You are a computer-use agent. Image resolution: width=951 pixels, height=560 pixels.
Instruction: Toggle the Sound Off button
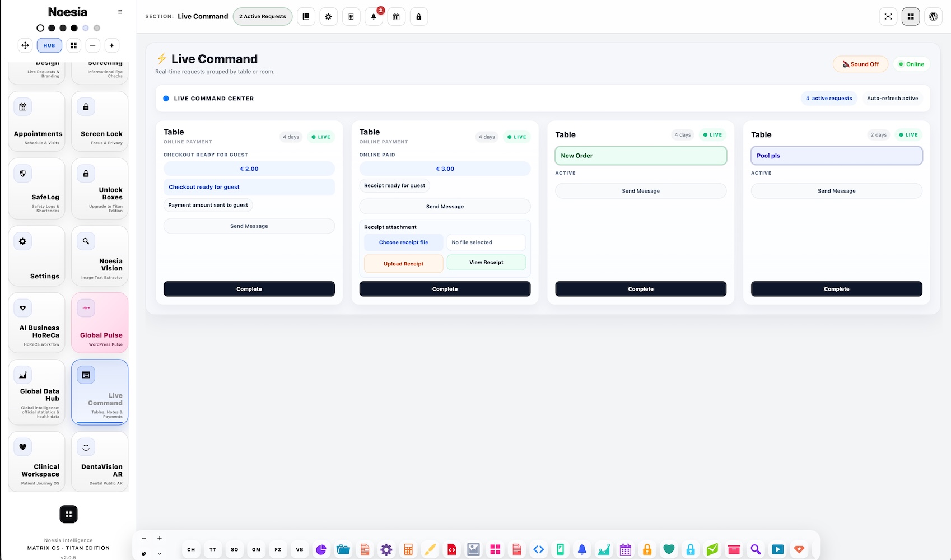861,64
